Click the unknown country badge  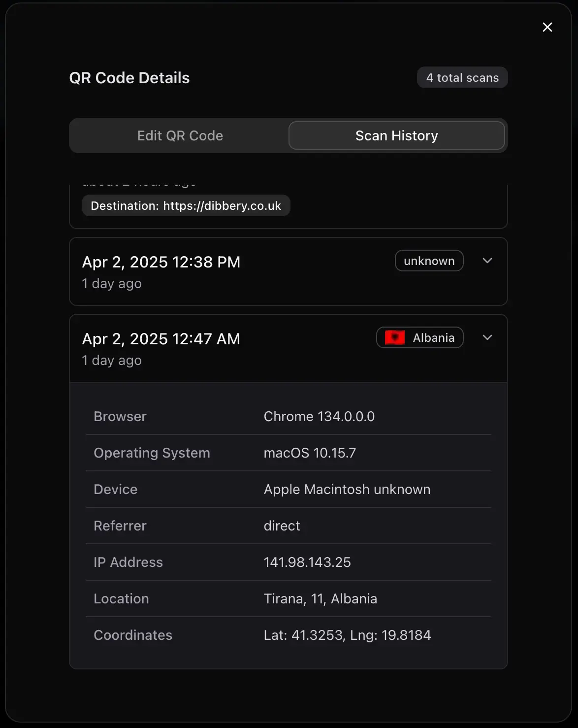pos(429,261)
